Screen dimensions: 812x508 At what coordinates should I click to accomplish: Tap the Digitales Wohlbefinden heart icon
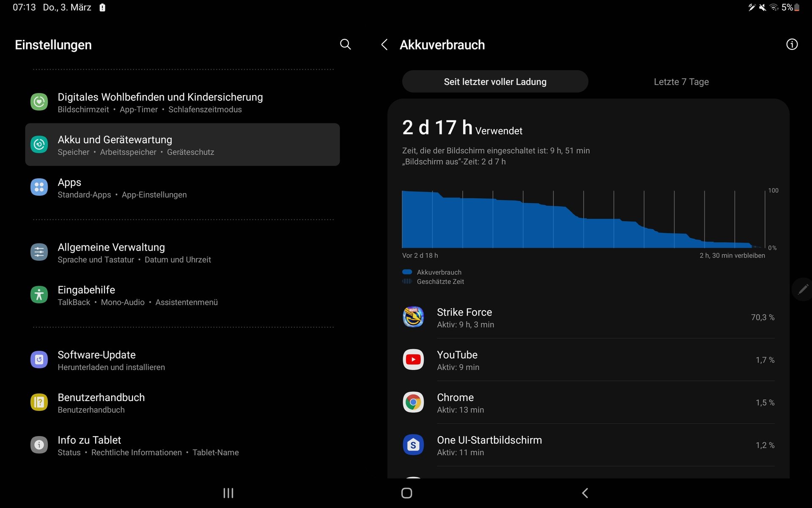[x=39, y=102]
